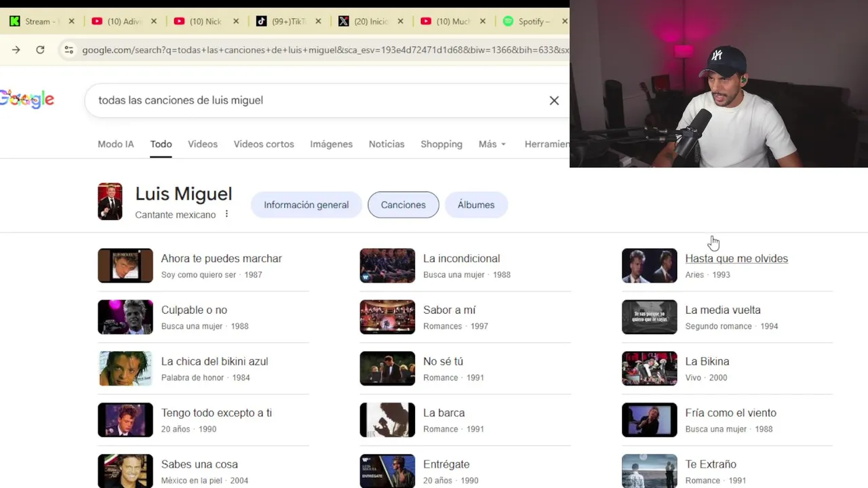The width and height of the screenshot is (868, 488).
Task: Click La chica del bikini azul thumbnail
Action: (125, 369)
